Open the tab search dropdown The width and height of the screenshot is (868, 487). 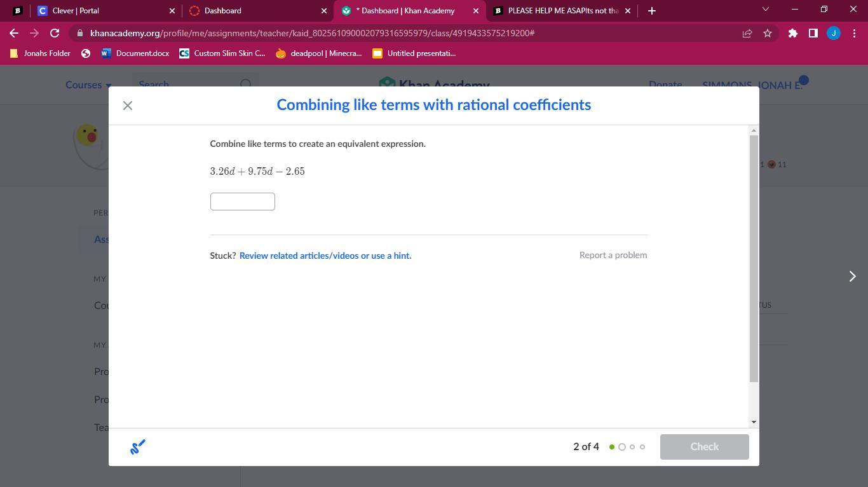(765, 10)
